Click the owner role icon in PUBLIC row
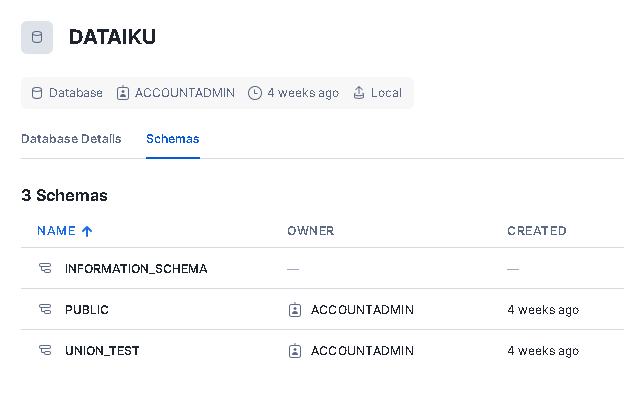The width and height of the screenshot is (624, 400). (295, 310)
